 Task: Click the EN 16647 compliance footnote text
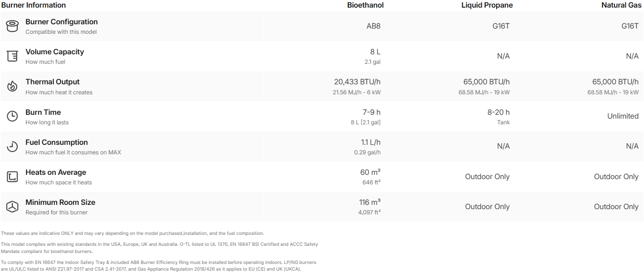[158, 265]
